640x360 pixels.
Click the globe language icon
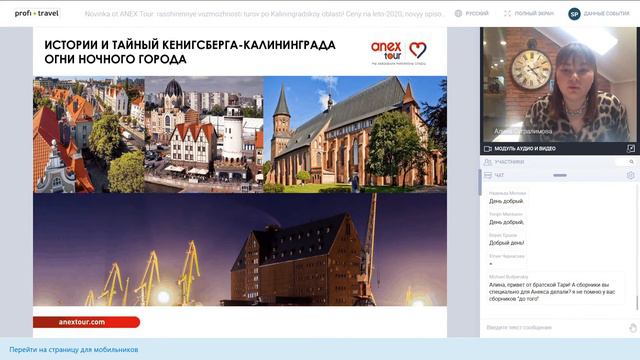click(x=458, y=13)
